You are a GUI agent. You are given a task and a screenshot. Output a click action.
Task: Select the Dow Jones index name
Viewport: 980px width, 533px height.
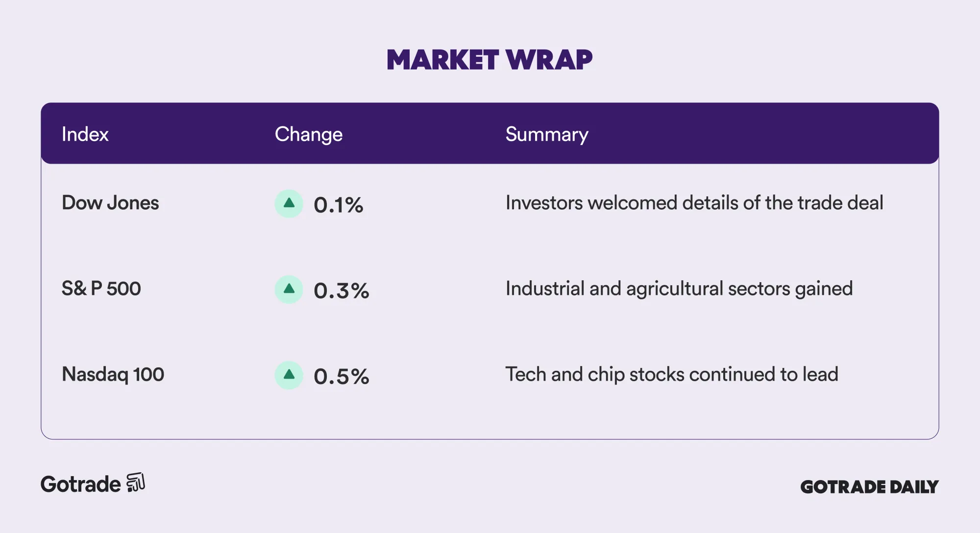[x=110, y=203]
